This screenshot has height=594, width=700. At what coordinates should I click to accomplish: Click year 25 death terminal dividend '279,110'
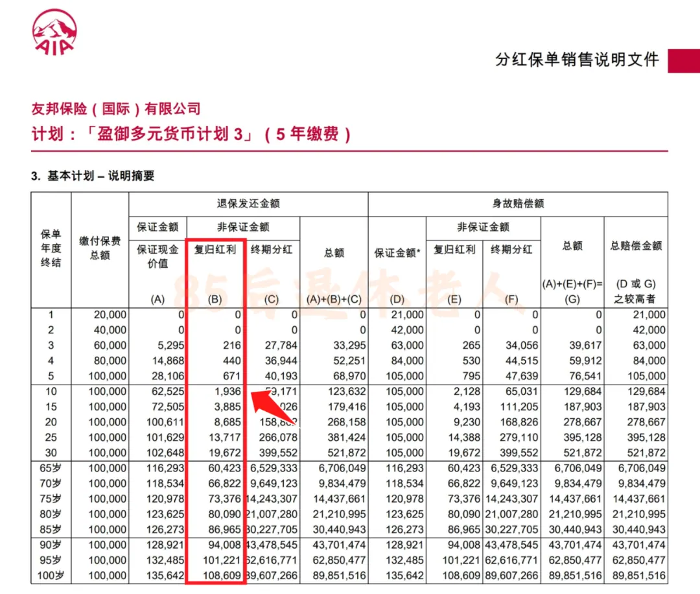tap(519, 438)
